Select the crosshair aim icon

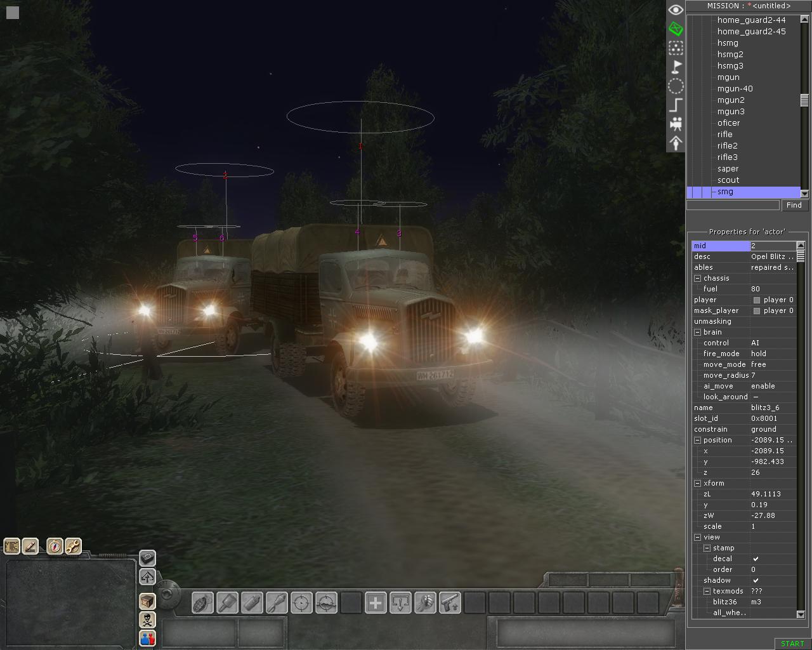pyautogui.click(x=302, y=602)
